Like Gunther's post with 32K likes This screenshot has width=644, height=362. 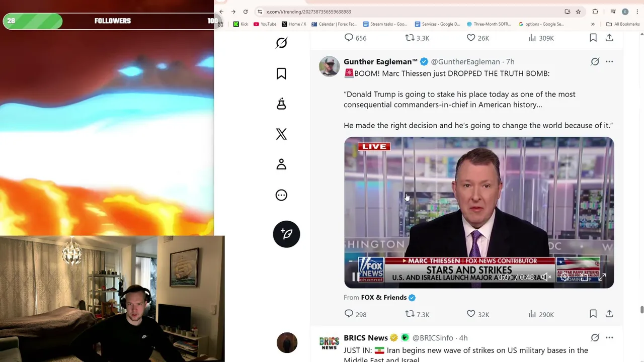[x=477, y=314]
